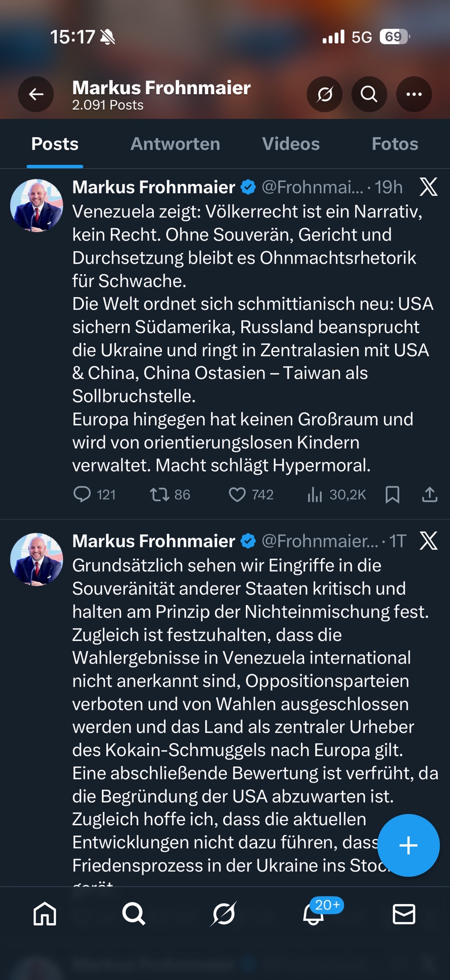450x980 pixels.
Task: Repost the post with 86 reposts
Action: [160, 494]
